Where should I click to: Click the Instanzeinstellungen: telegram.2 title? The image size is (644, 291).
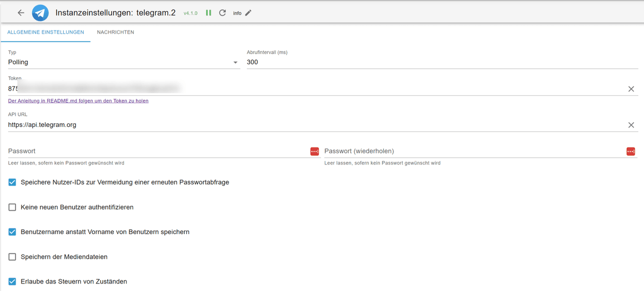pos(115,13)
